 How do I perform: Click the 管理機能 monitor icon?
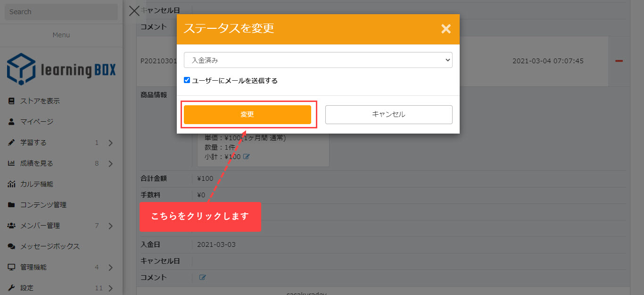(x=12, y=267)
